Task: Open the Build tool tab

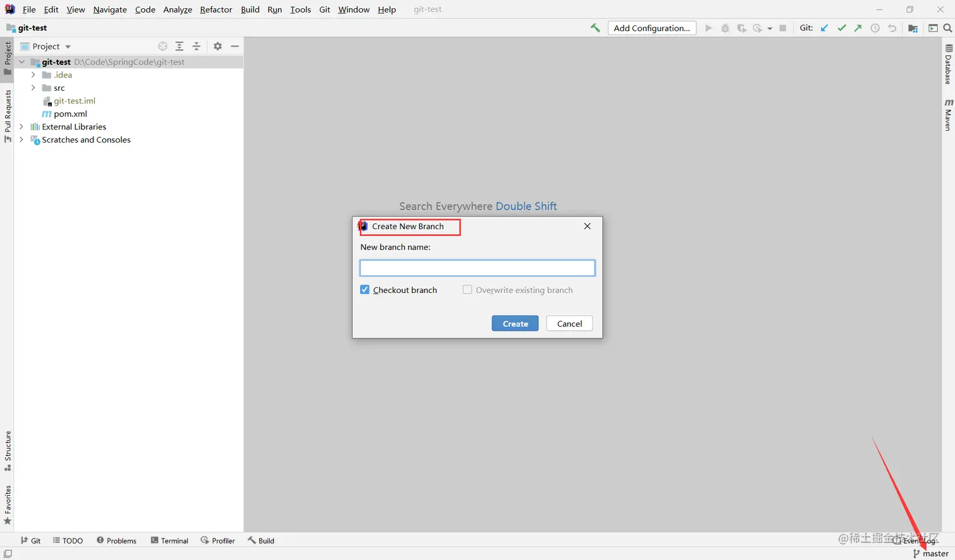Action: point(261,540)
